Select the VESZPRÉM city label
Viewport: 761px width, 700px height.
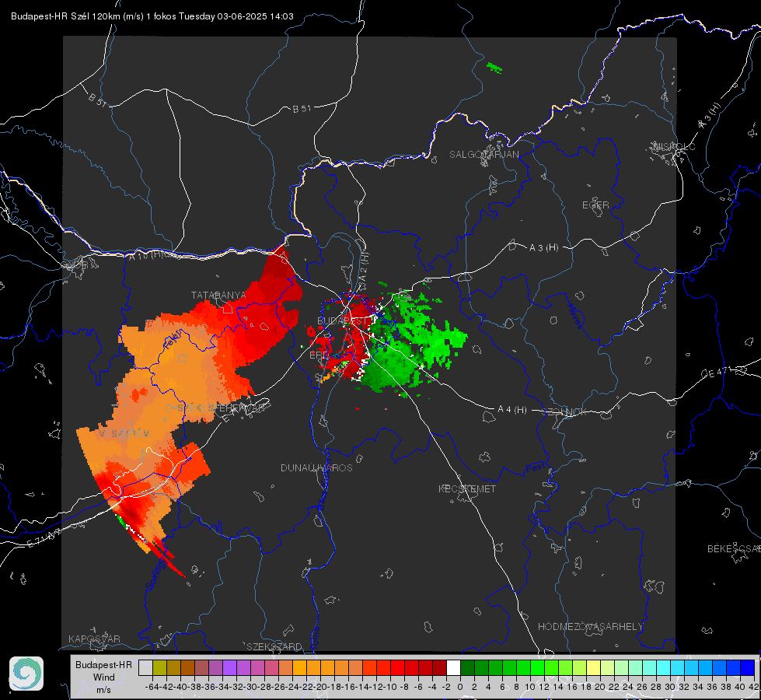[x=124, y=433]
